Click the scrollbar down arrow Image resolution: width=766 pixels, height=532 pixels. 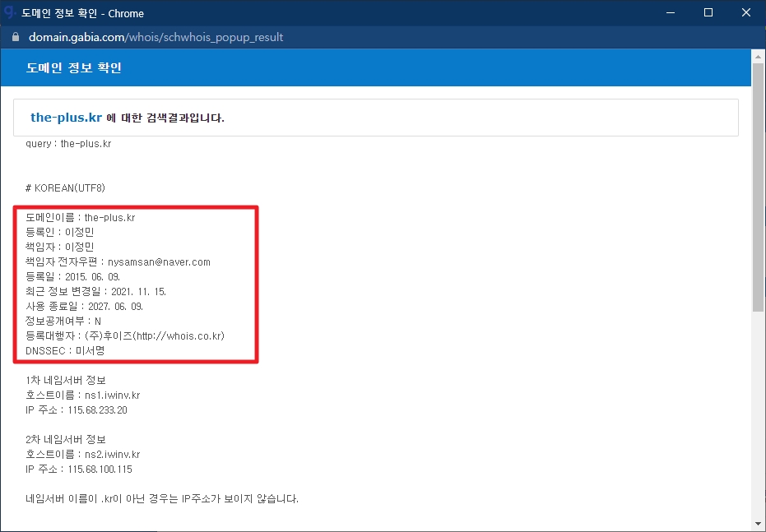tap(759, 525)
